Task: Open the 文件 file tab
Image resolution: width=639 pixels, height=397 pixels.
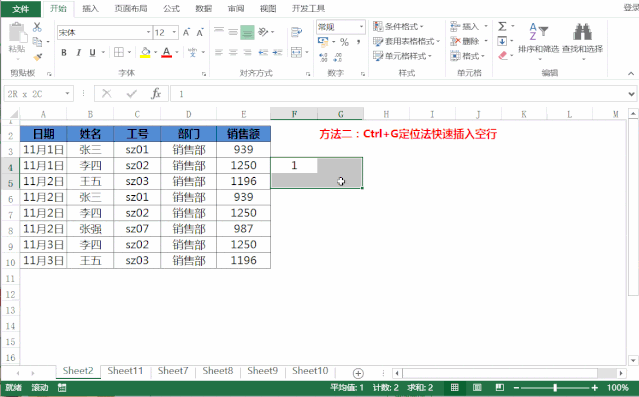Action: 21,9
